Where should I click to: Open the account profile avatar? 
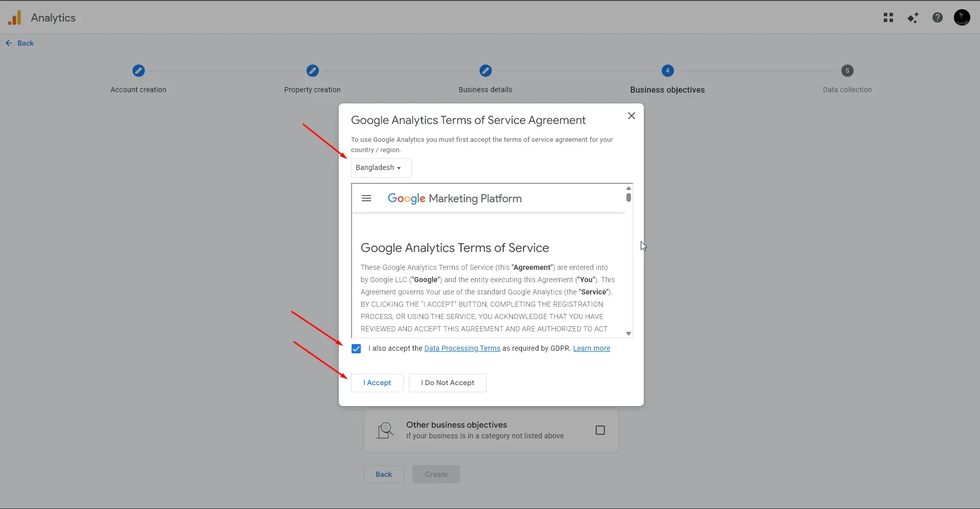click(962, 17)
